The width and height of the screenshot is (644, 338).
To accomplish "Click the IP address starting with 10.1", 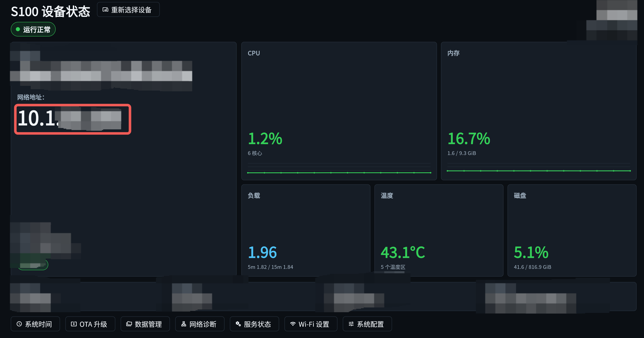I will 70,118.
